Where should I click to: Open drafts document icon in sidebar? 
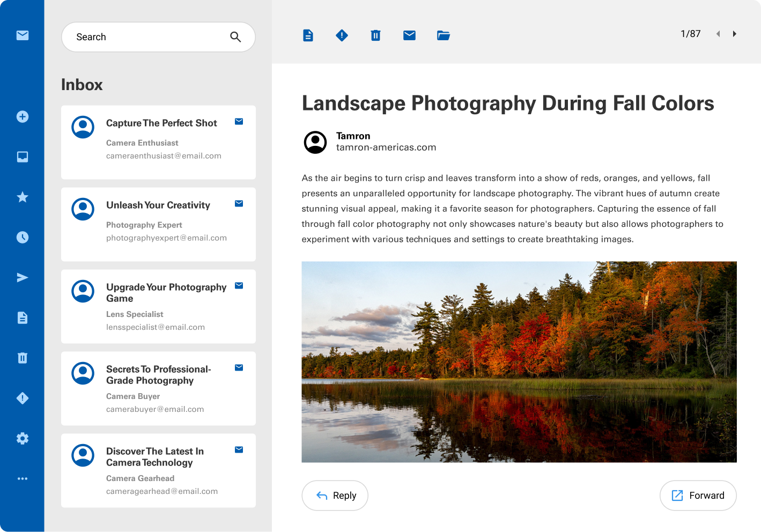tap(23, 318)
